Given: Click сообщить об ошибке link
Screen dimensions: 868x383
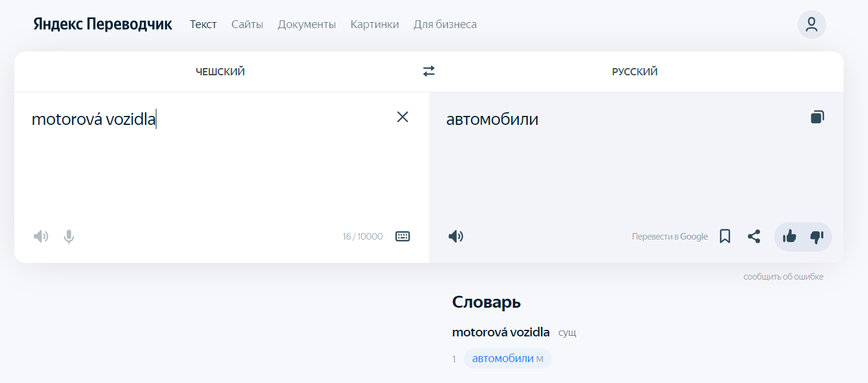Looking at the screenshot, I should [x=783, y=277].
